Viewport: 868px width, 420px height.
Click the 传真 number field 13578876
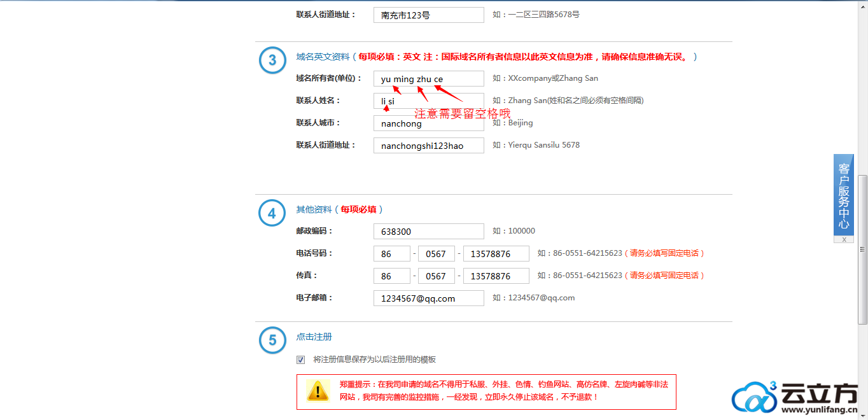(496, 276)
